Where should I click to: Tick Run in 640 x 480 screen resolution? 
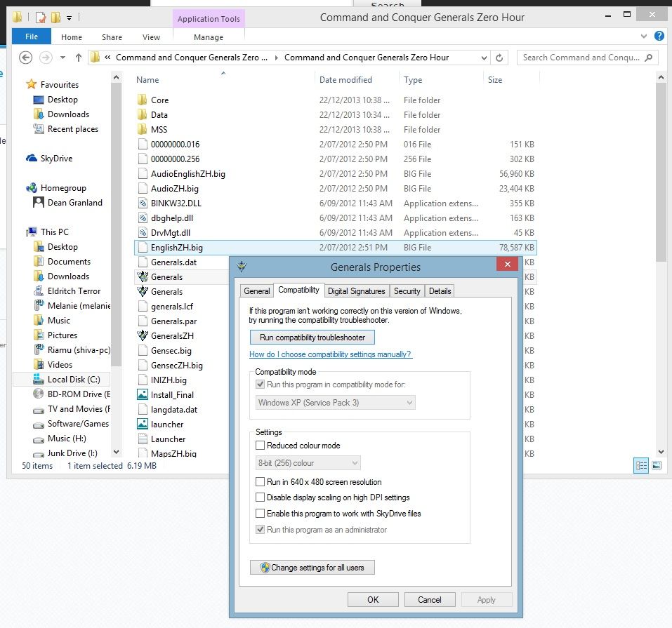point(260,482)
